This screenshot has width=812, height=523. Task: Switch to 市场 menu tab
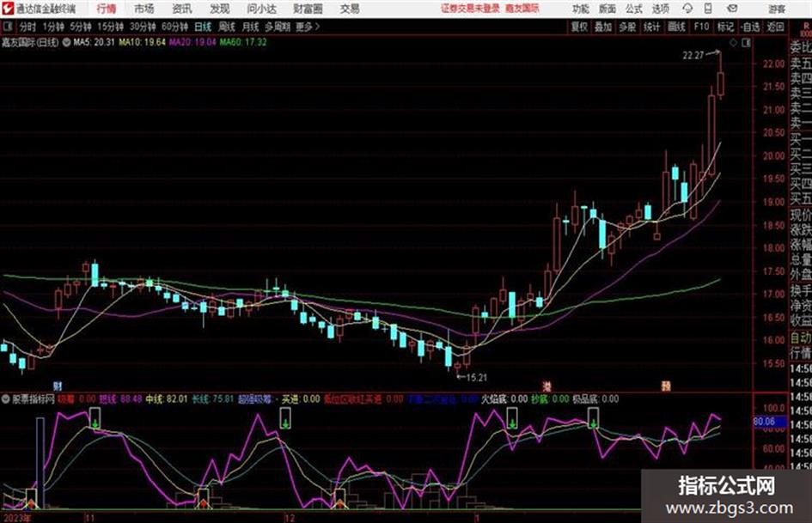(x=144, y=9)
